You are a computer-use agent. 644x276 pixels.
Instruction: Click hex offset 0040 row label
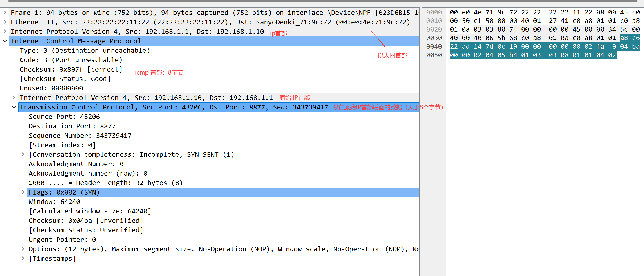click(x=434, y=46)
